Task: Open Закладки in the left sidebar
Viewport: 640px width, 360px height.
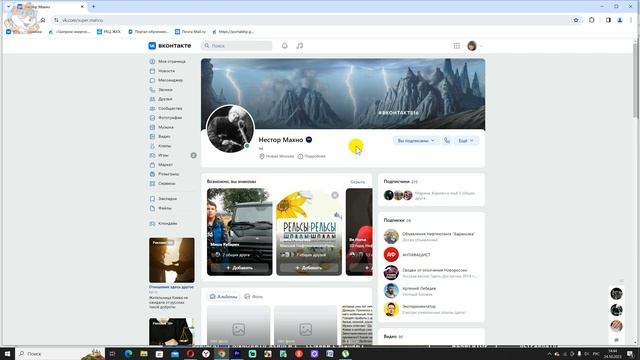Action: 167,199
